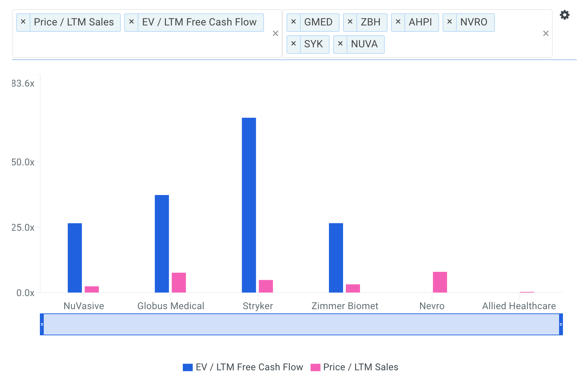
Task: Remove the Price / LTM Sales metric tag
Action: (x=23, y=22)
